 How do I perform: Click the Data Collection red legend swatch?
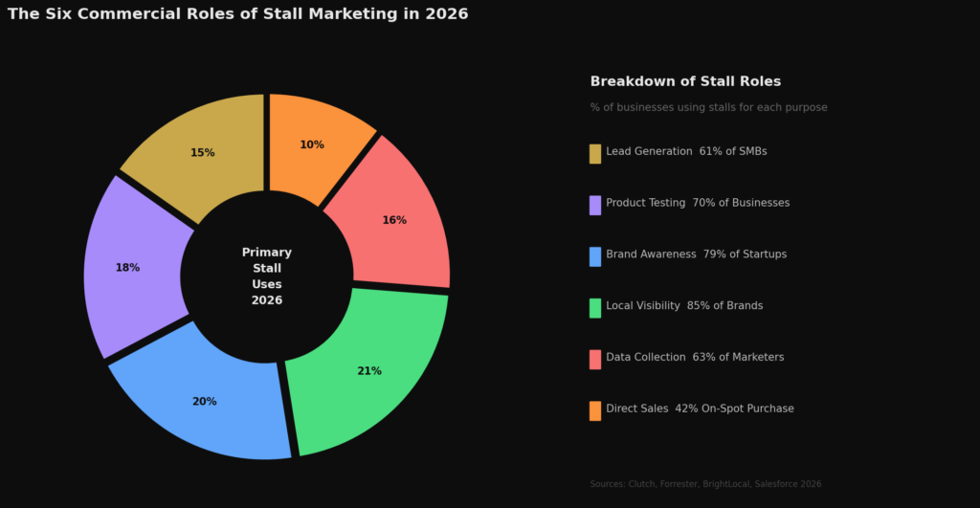click(595, 360)
